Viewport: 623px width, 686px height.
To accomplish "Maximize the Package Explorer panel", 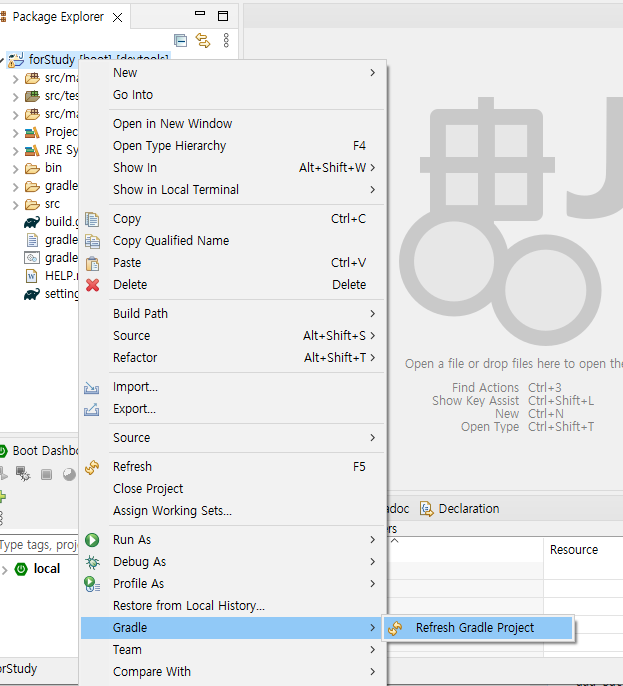I will (223, 16).
